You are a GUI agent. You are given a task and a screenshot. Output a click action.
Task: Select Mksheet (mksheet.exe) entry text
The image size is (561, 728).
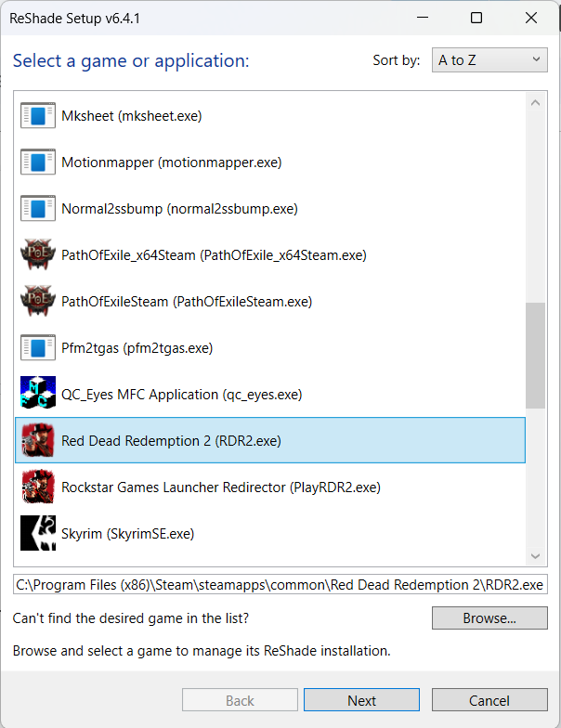click(x=132, y=115)
